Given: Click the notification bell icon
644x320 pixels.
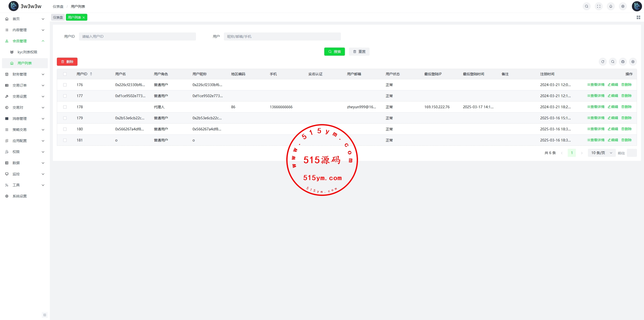Looking at the screenshot, I should tap(611, 6).
